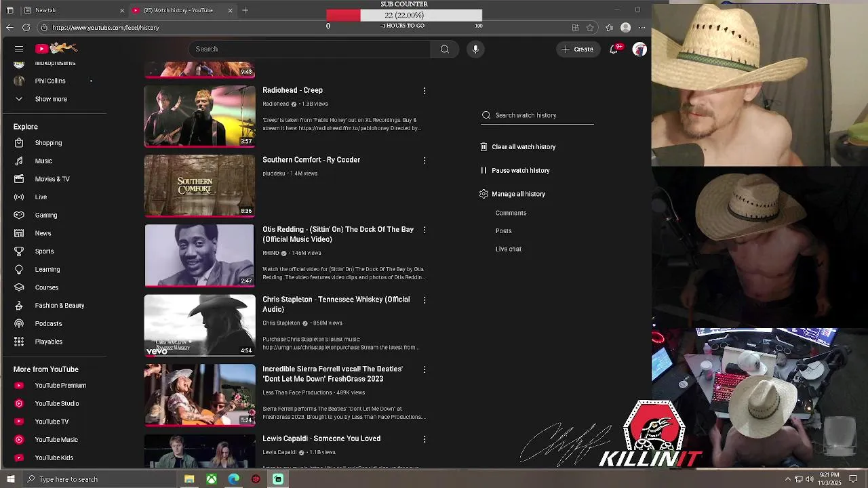
Task: Open Comments history link
Action: point(511,213)
